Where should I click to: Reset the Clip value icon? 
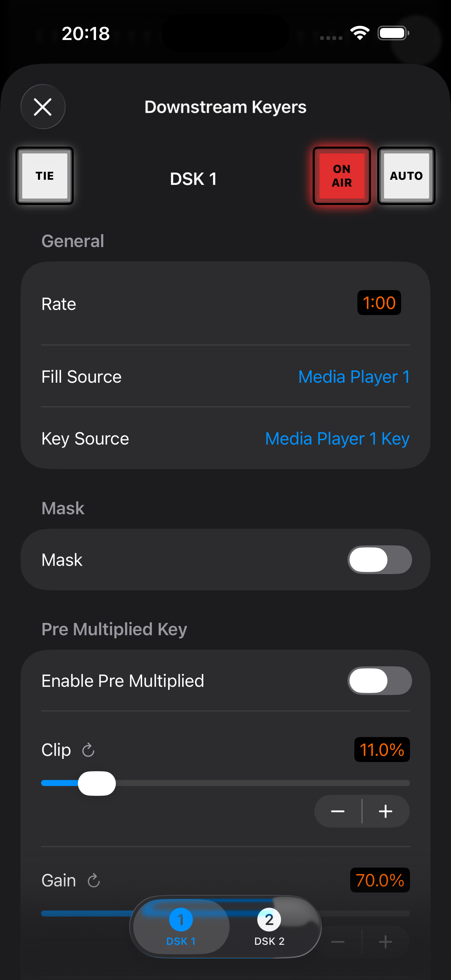88,750
